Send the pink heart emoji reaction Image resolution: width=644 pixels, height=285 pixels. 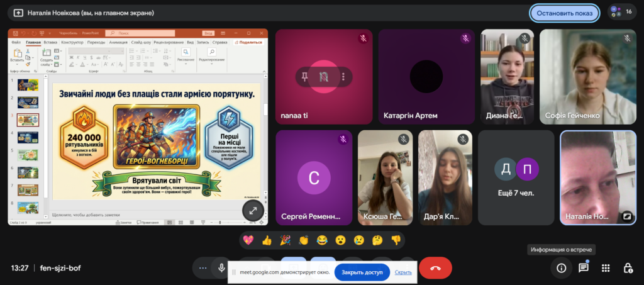(x=248, y=240)
